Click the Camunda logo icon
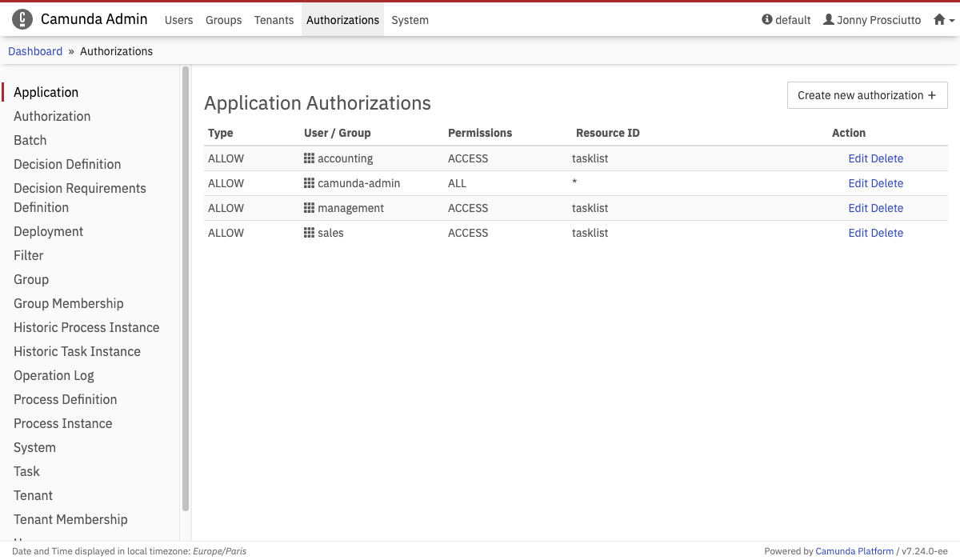Image resolution: width=960 pixels, height=560 pixels. pyautogui.click(x=22, y=19)
